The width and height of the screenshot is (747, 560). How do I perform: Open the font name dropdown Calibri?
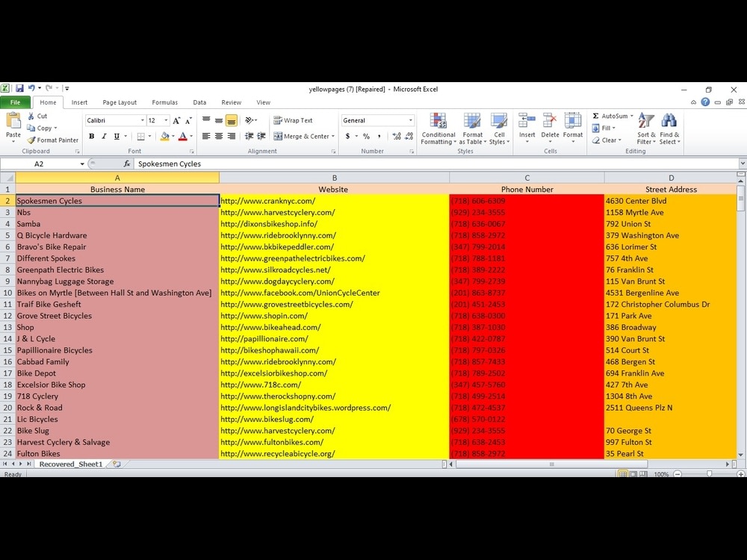142,120
